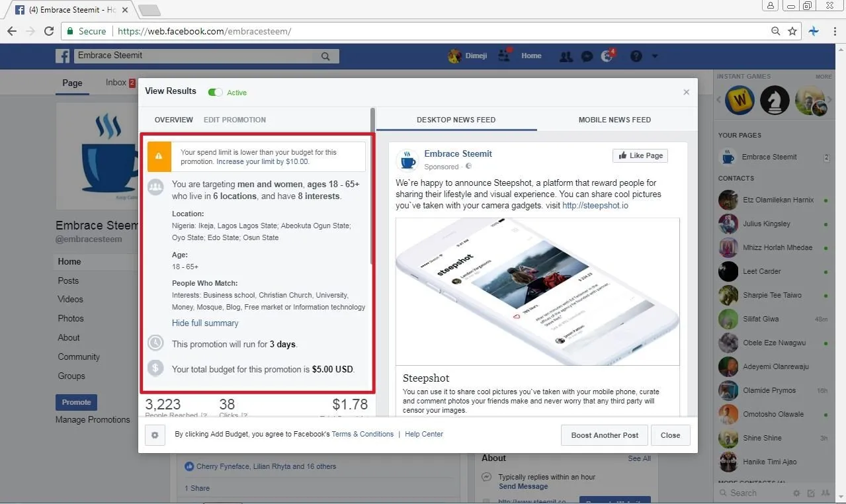The height and width of the screenshot is (504, 846).
Task: Launch the chess knight game icon
Action: click(775, 101)
